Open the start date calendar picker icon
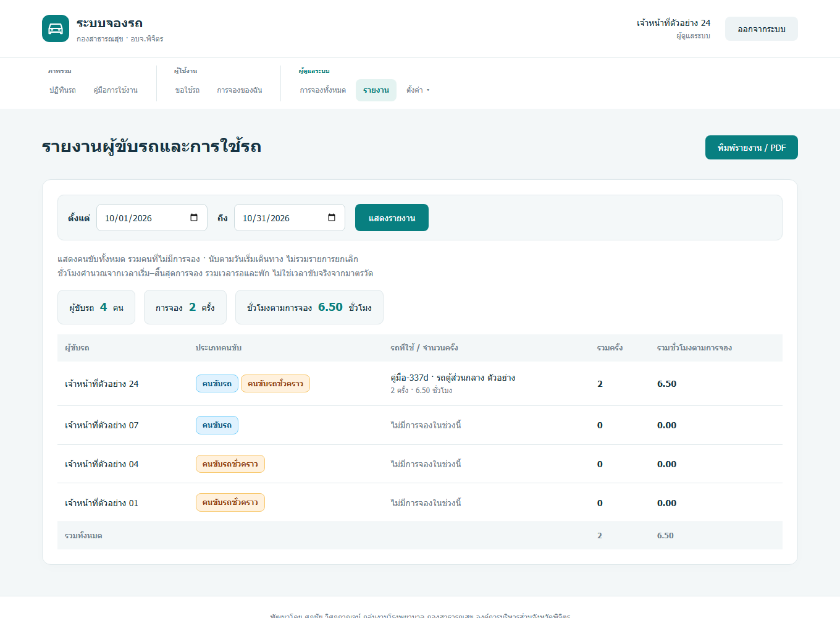840x618 pixels. pyautogui.click(x=194, y=218)
